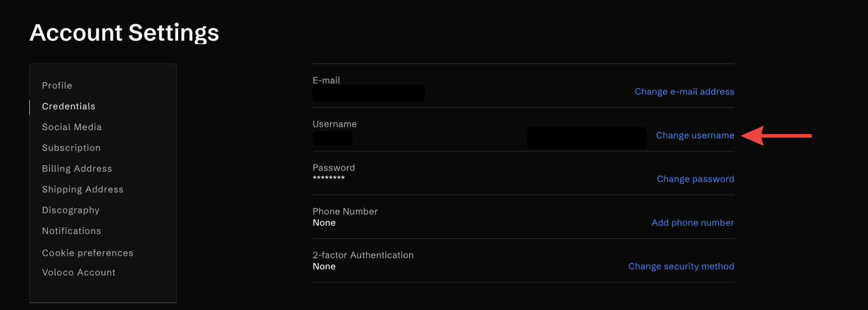Select Cookie preferences in sidebar
This screenshot has width=868, height=310.
click(x=88, y=253)
